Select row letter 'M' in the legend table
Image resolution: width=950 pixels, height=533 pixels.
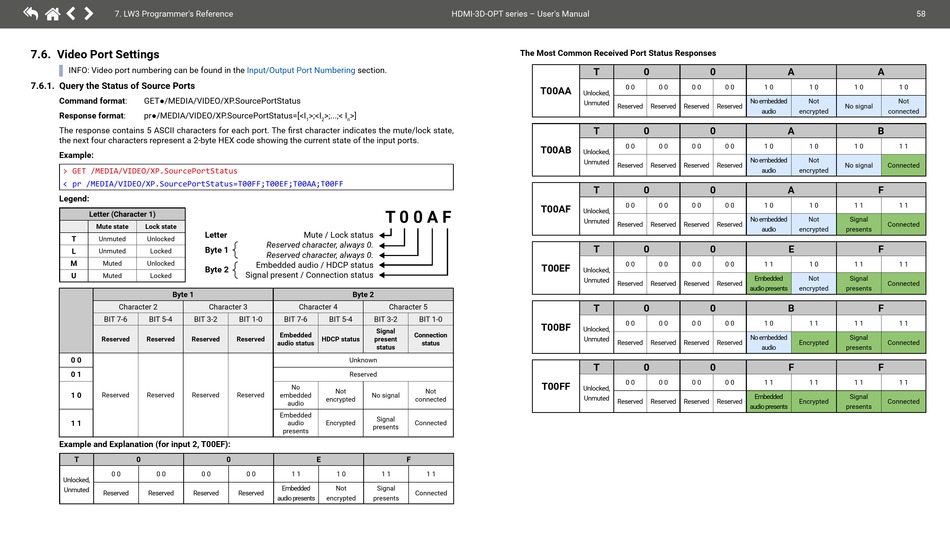[74, 263]
